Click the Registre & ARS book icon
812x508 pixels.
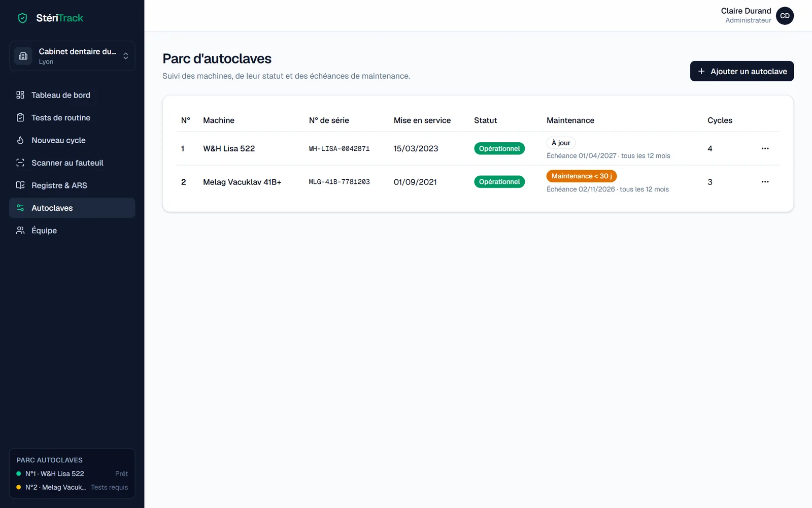[20, 185]
